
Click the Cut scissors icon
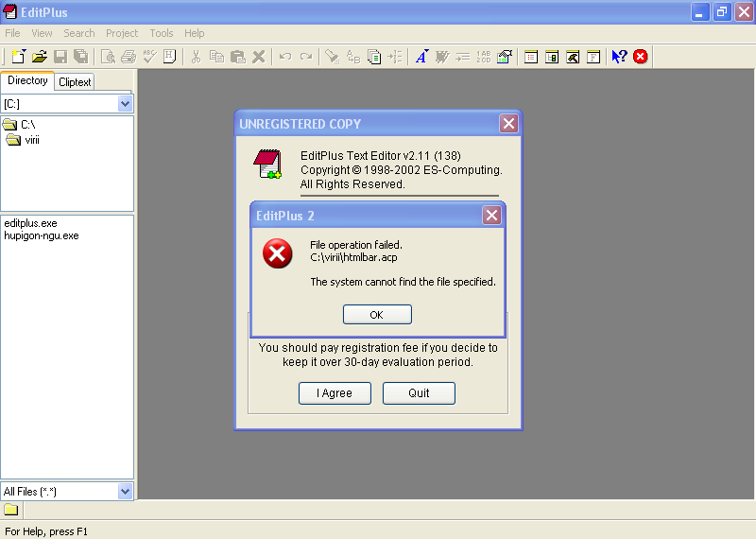[x=196, y=57]
